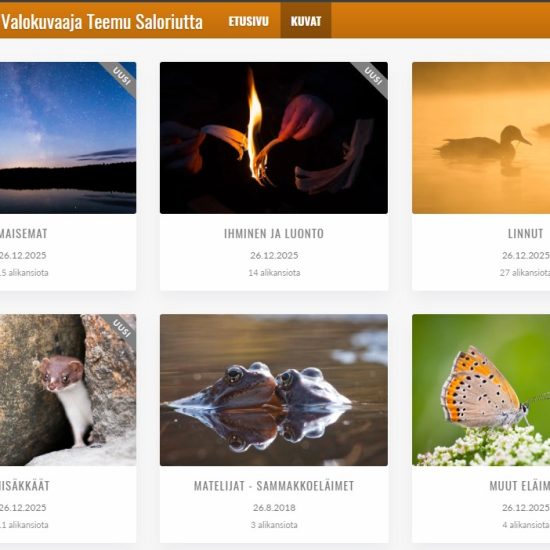The height and width of the screenshot is (550, 550).
Task: Click the Maisemat folder title
Action: tap(23, 234)
